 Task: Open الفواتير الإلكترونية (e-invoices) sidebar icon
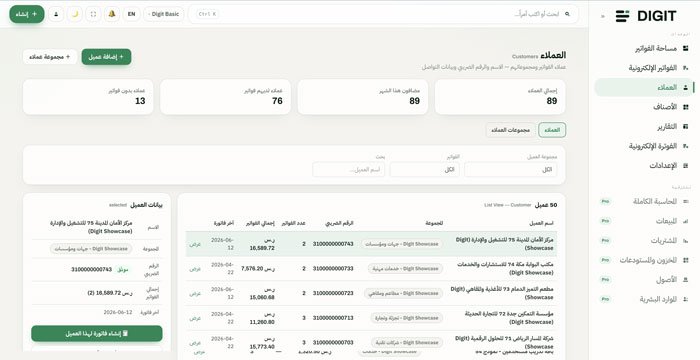coord(686,68)
